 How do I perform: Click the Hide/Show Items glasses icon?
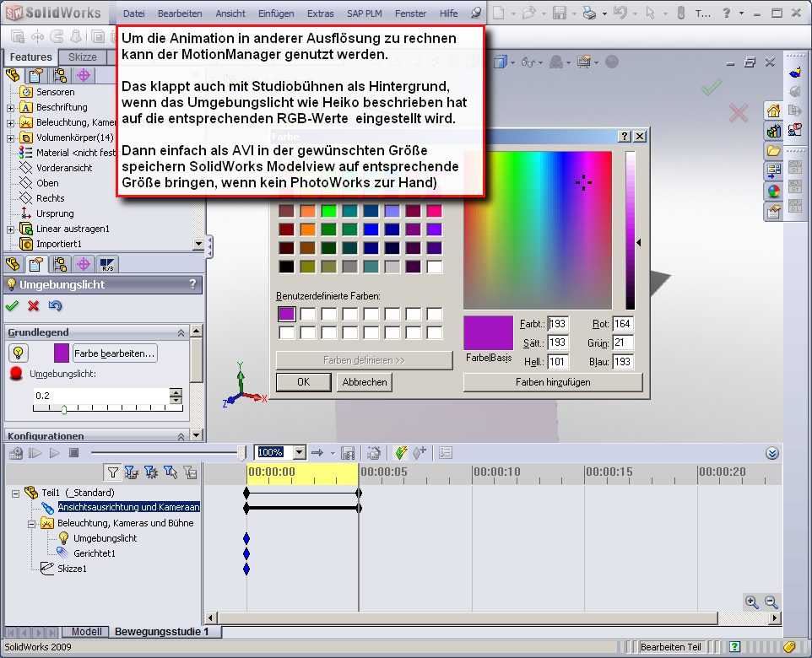point(528,62)
